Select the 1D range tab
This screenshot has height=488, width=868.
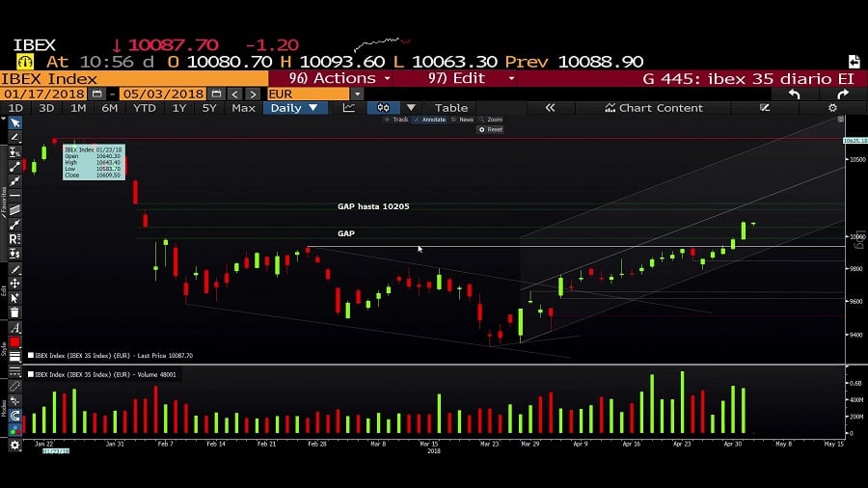point(15,108)
